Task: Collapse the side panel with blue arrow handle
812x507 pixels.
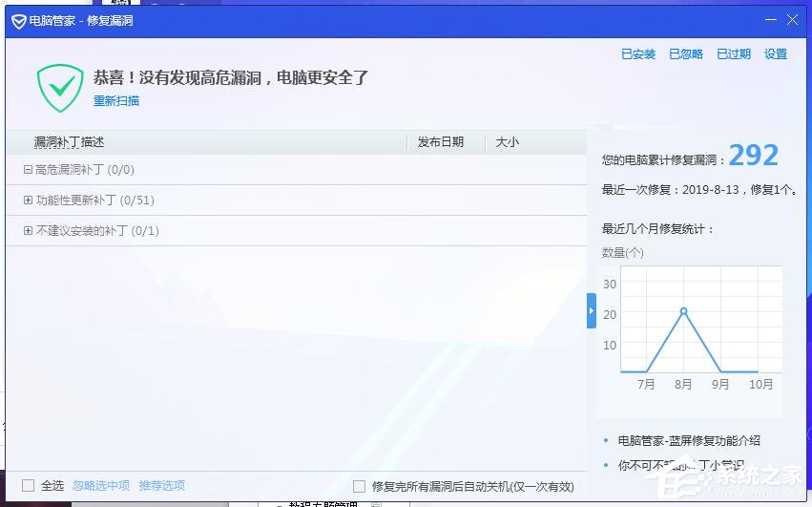Action: [x=592, y=310]
